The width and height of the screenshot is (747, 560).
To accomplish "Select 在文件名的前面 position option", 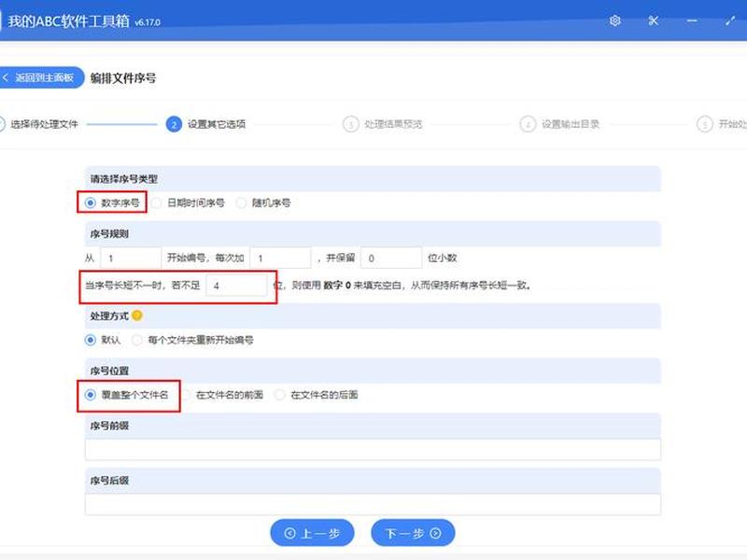I will pos(221,395).
